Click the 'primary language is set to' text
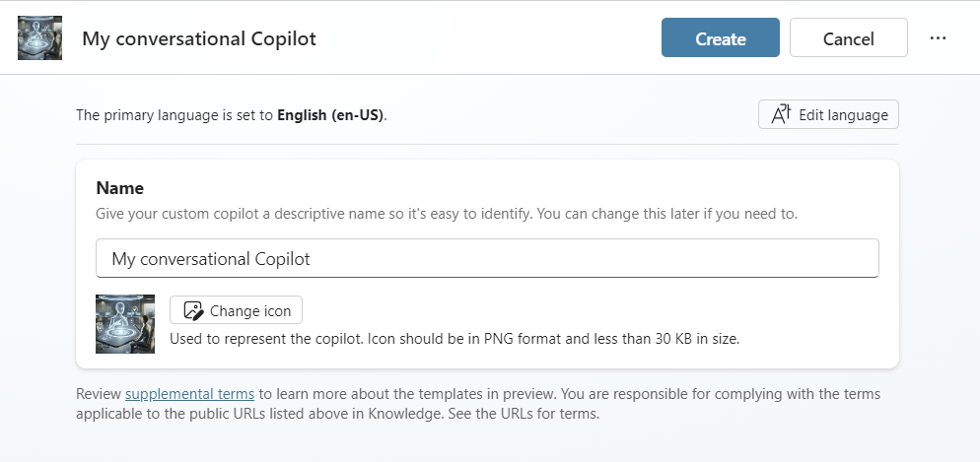Viewport: 980px width, 462px height. (x=175, y=114)
